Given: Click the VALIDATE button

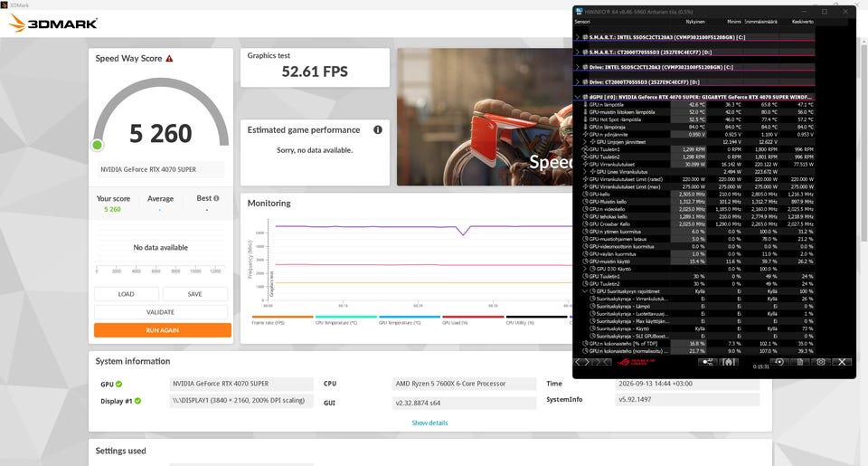Looking at the screenshot, I should point(161,312).
